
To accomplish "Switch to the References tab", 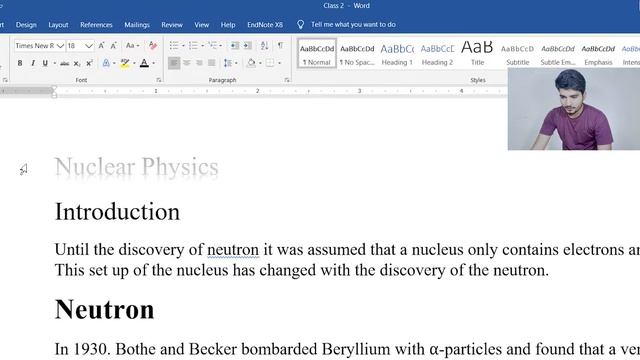I will [x=96, y=25].
